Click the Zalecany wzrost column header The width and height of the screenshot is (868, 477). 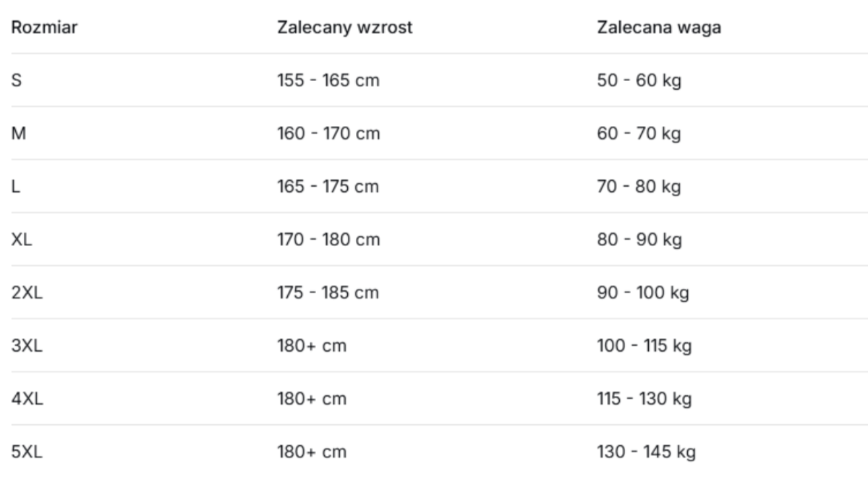[x=344, y=28]
